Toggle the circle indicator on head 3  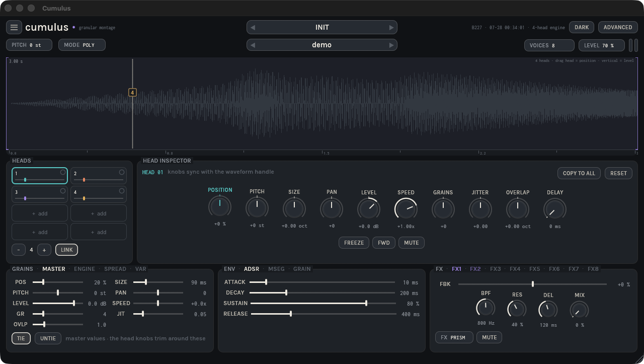(63, 191)
